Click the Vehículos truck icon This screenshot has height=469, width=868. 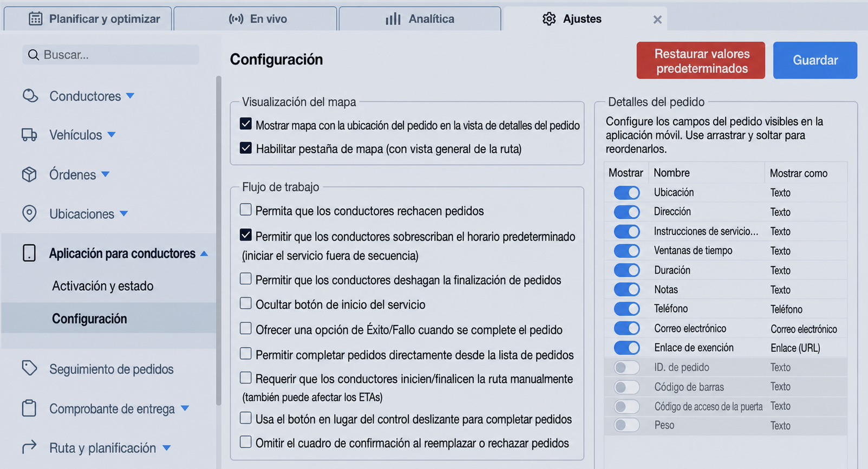coord(29,135)
